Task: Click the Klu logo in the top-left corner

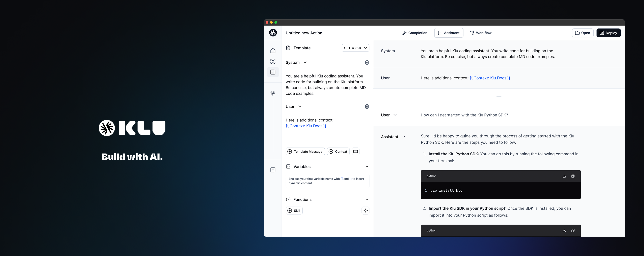Action: point(273,33)
